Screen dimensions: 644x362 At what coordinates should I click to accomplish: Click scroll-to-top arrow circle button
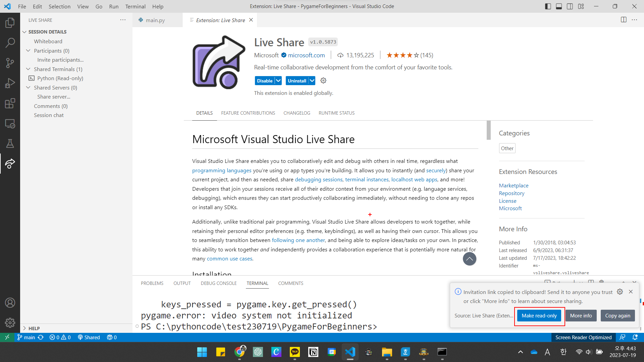click(x=469, y=259)
